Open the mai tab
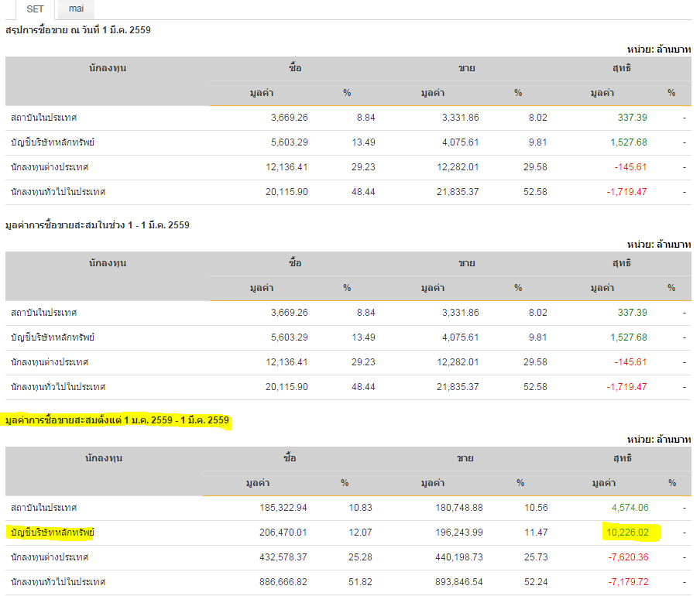 click(76, 9)
